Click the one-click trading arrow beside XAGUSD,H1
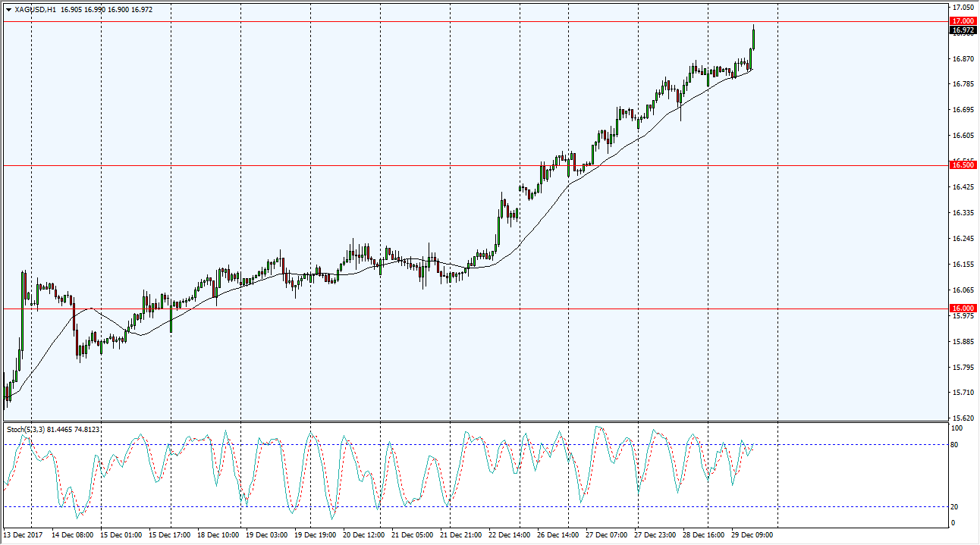The height and width of the screenshot is (545, 980). click(8, 10)
